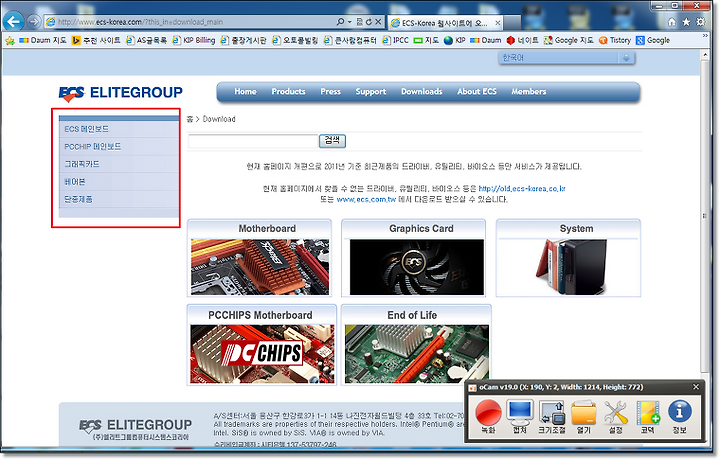
Task: Click the oCam 크기조절 resize icon
Action: (551, 417)
